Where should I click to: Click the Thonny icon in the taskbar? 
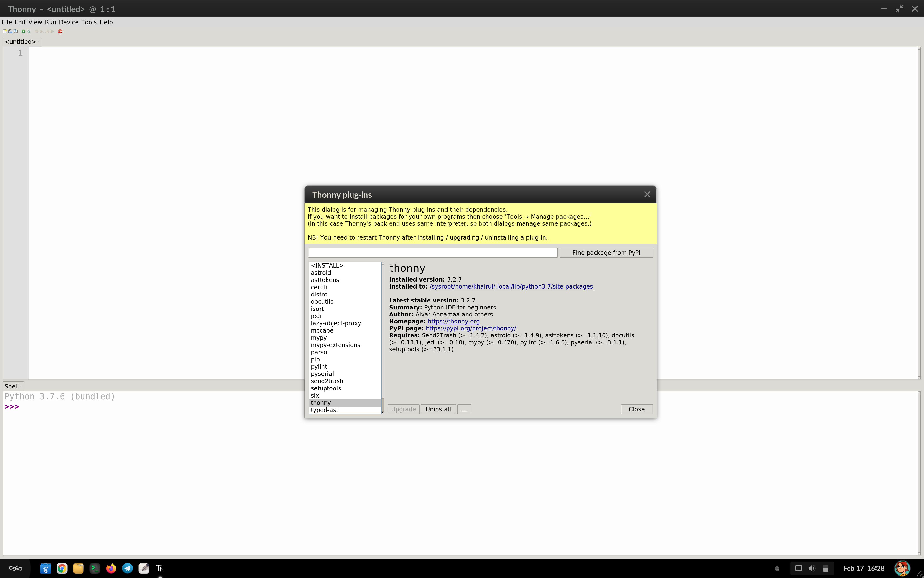coord(160,568)
